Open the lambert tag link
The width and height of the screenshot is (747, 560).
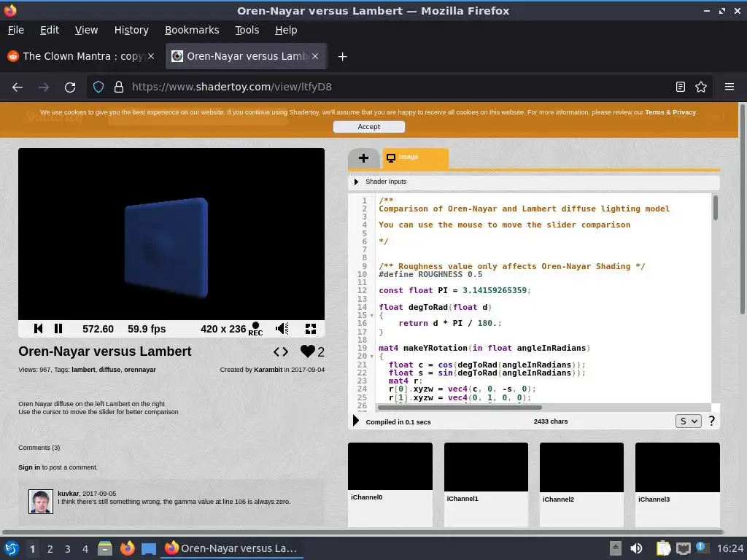pos(83,370)
